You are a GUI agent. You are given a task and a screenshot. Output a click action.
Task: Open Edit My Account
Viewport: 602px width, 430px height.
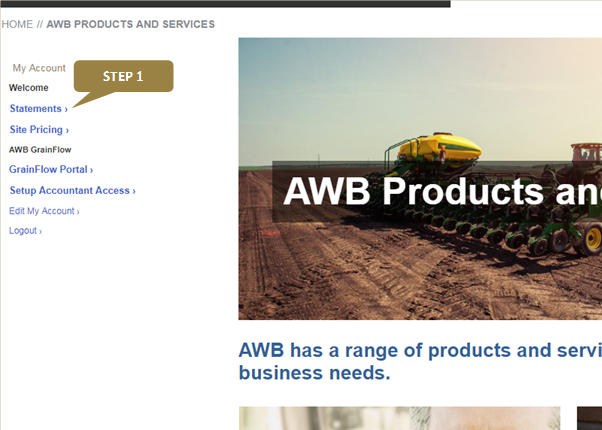pos(44,211)
